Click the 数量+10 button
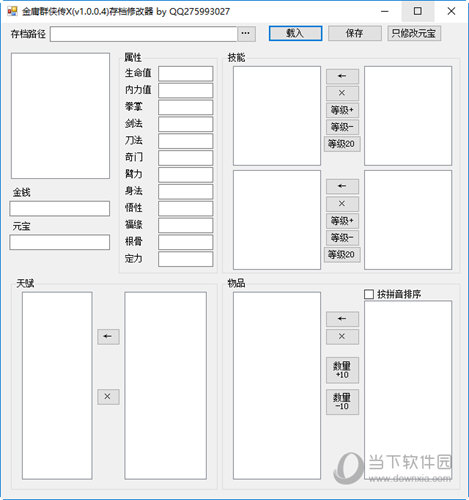Screen dimensions: 469x500 point(342,370)
